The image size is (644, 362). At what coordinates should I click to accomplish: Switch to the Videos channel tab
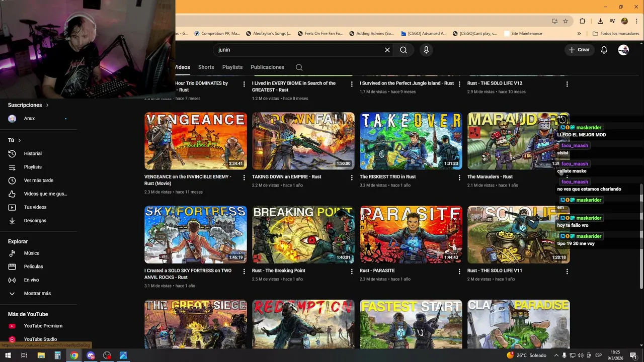pos(183,67)
